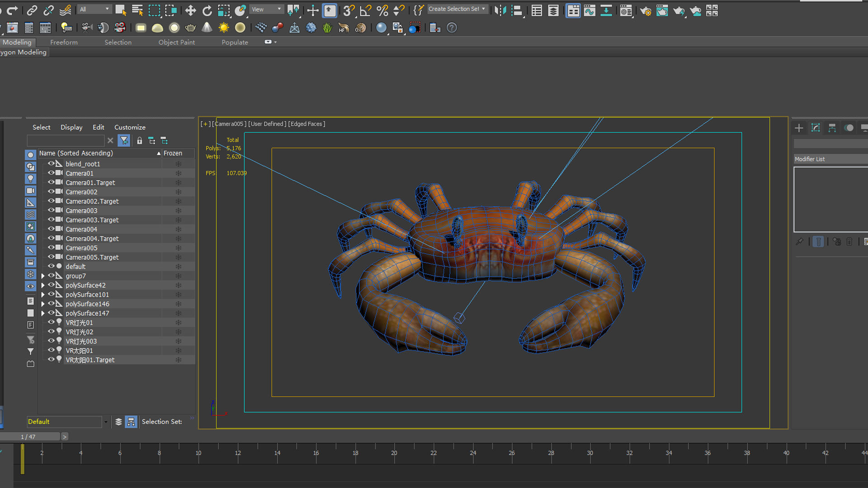Sort by the Name column header
The width and height of the screenshot is (868, 488).
(99, 153)
